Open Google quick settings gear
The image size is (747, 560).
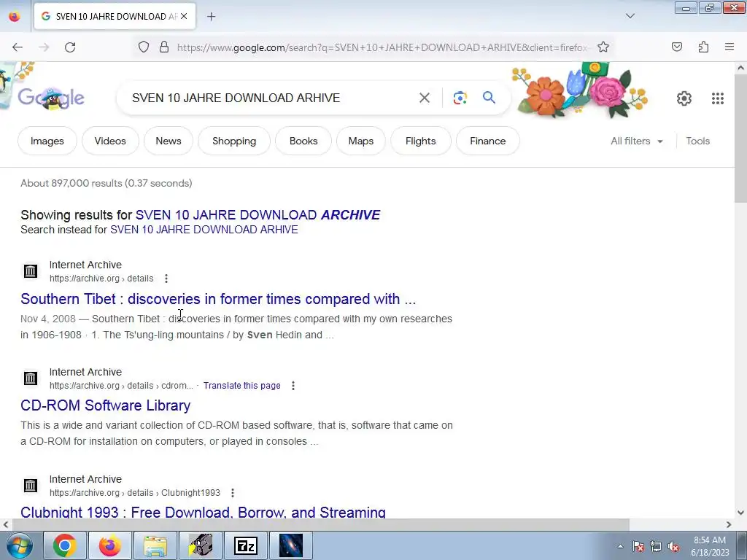pos(684,98)
